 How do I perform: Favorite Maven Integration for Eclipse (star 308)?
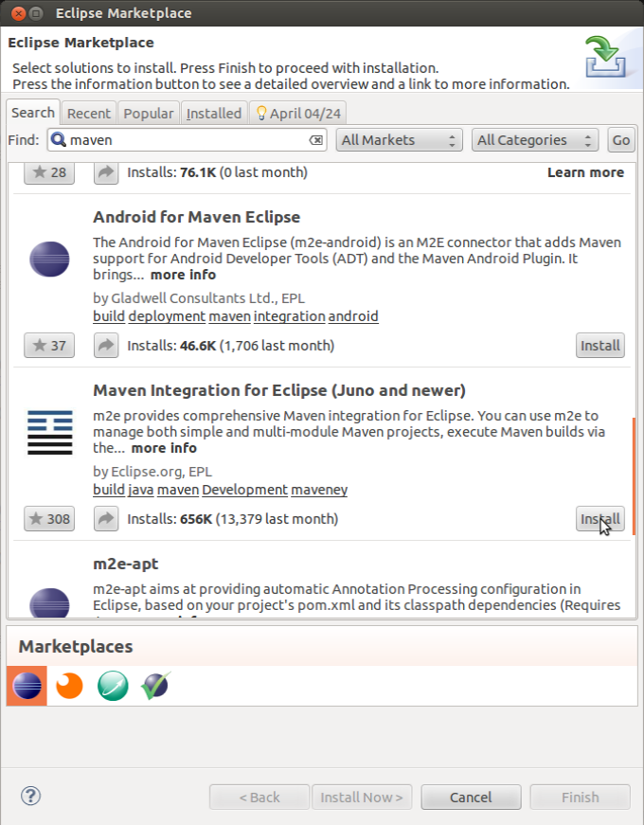(49, 519)
